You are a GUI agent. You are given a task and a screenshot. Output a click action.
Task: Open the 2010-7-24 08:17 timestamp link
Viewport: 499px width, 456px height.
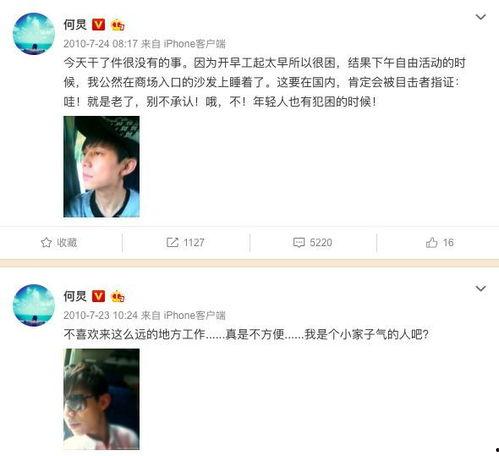(100, 44)
